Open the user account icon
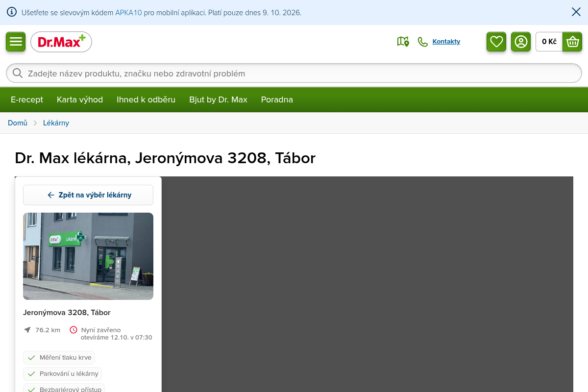This screenshot has width=588, height=392. (521, 42)
